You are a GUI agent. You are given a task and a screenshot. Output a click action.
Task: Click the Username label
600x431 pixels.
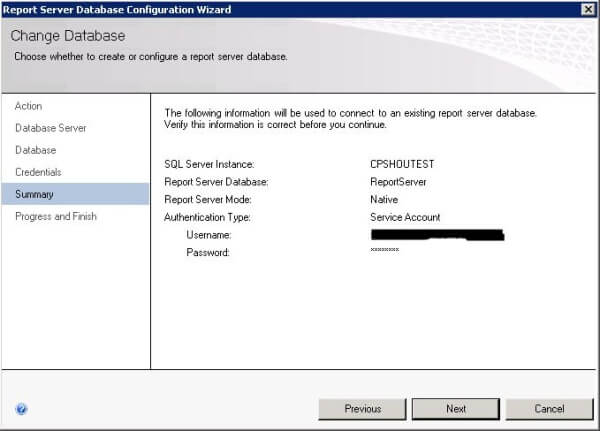click(209, 235)
